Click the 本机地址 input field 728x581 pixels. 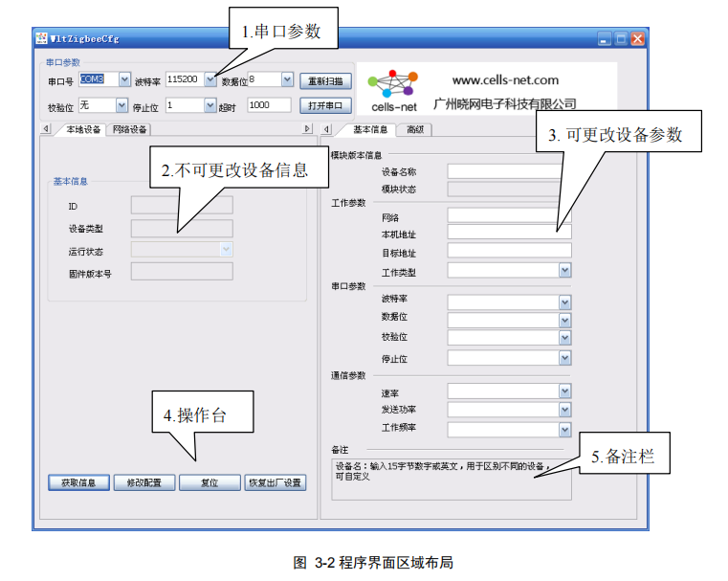coord(509,232)
